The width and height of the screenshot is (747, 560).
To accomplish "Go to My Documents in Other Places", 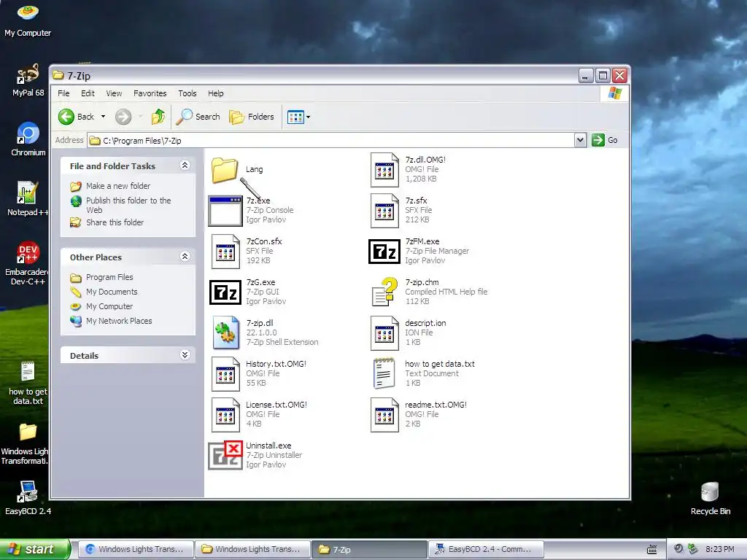I will pos(112,292).
